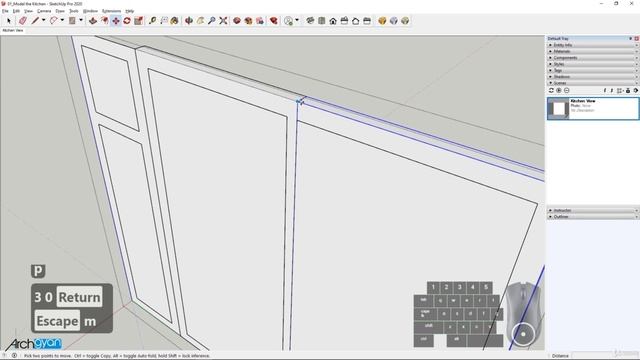Viewport: 640px width, 360px height.
Task: Pick the Tape Measure tool
Action: [x=152, y=20]
